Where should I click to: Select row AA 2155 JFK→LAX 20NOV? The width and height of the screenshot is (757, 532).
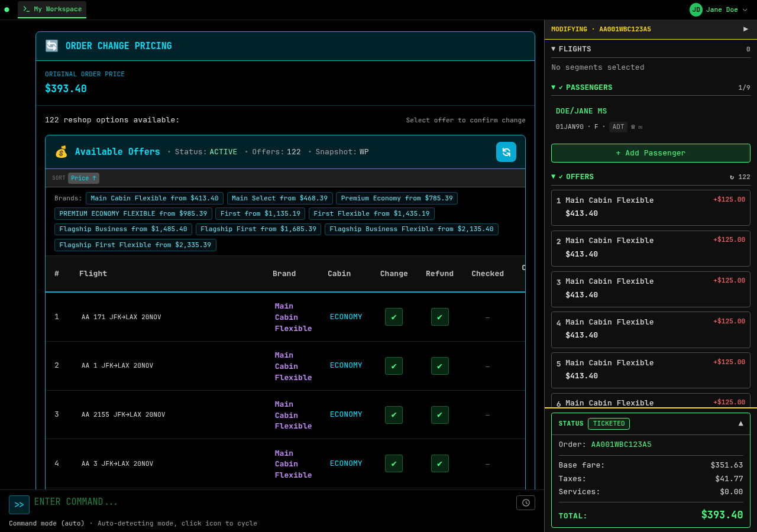pyautogui.click(x=285, y=415)
